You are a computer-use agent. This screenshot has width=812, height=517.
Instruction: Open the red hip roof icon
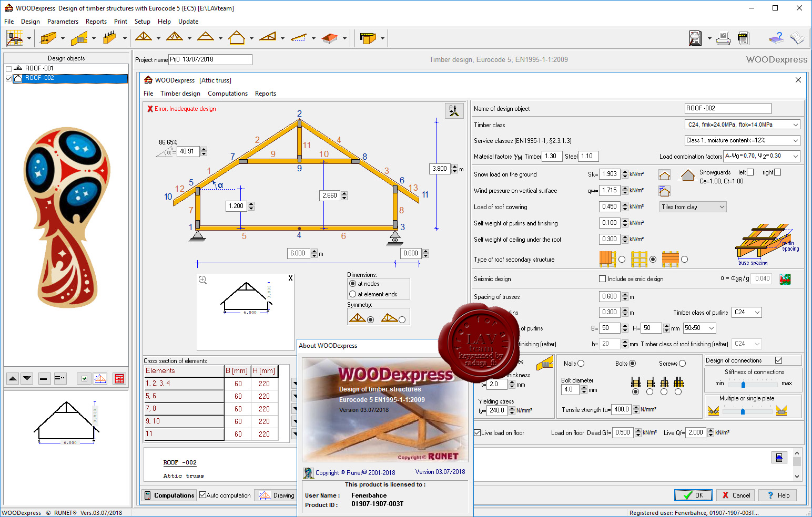coord(330,38)
